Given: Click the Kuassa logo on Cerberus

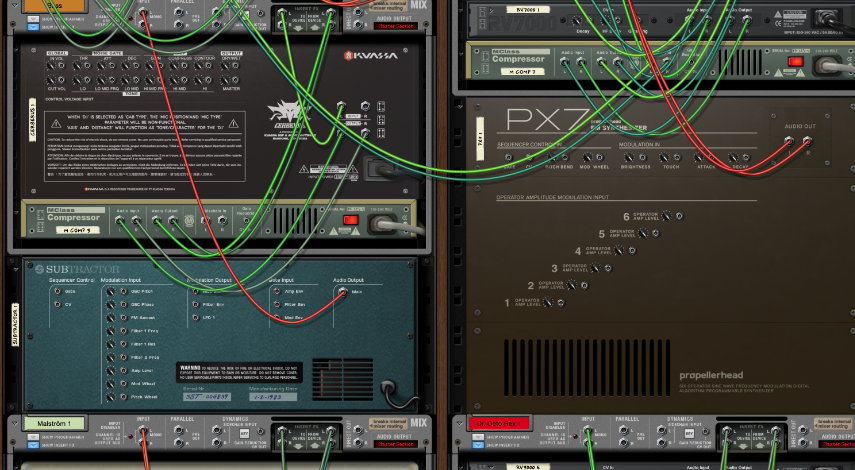Looking at the screenshot, I should click(x=371, y=55).
